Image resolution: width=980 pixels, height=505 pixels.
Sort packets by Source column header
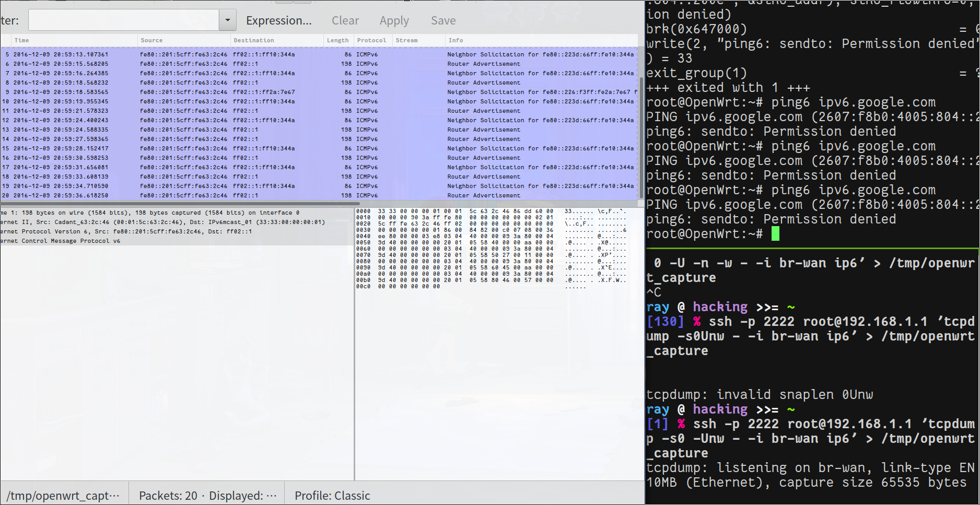click(184, 40)
